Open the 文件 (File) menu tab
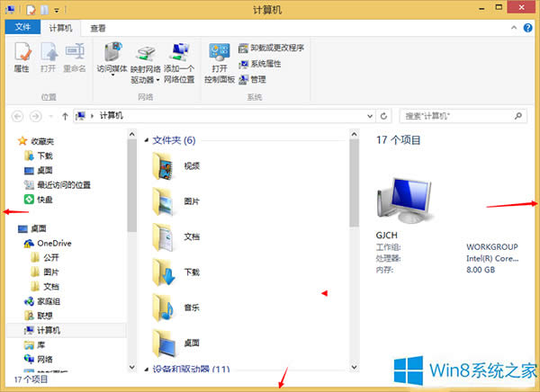Viewport: 540px width, 392px height. tap(22, 27)
